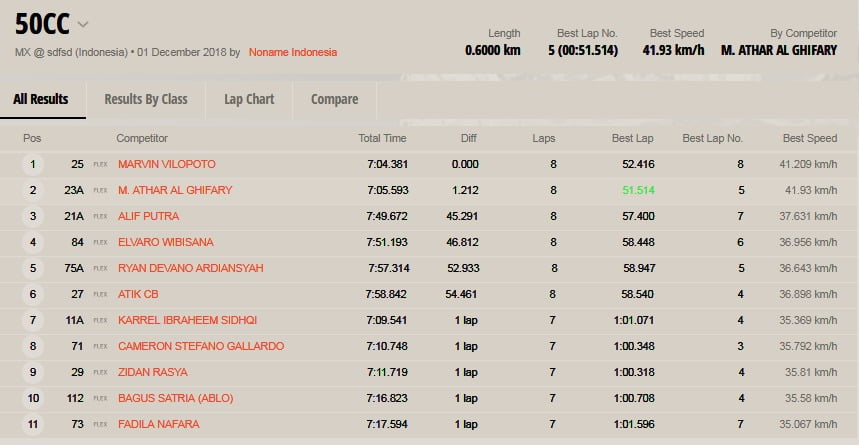This screenshot has height=445, width=859.
Task: Sort by the Best Lap column header
Action: click(632, 138)
